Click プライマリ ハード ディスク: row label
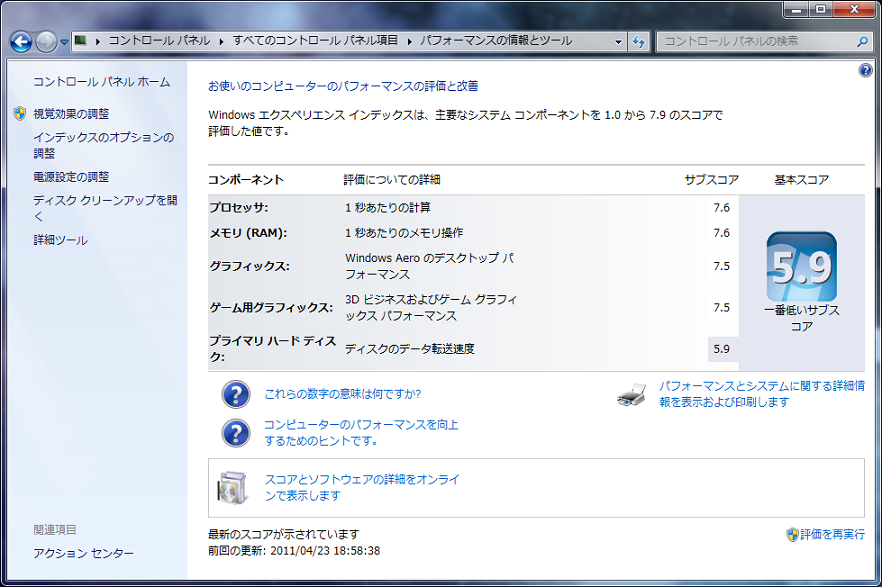This screenshot has width=882, height=587. pos(273,349)
